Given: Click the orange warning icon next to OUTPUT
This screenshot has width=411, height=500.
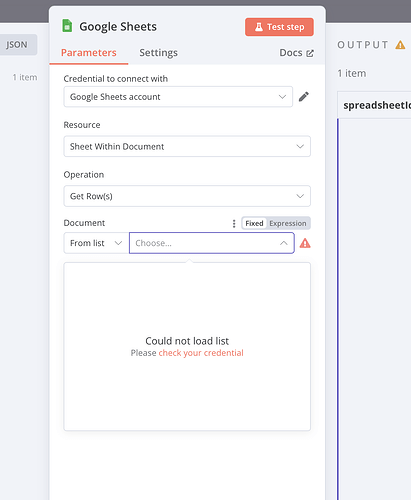Looking at the screenshot, I should [400, 45].
